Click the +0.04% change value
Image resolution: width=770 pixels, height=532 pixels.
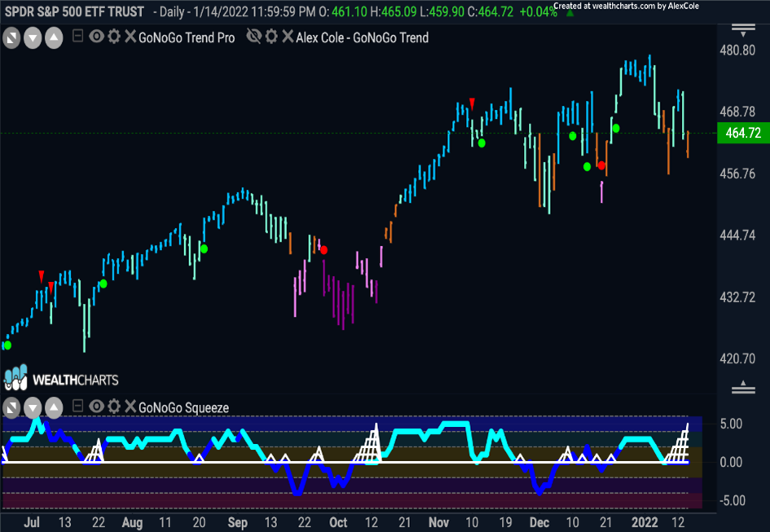539,11
